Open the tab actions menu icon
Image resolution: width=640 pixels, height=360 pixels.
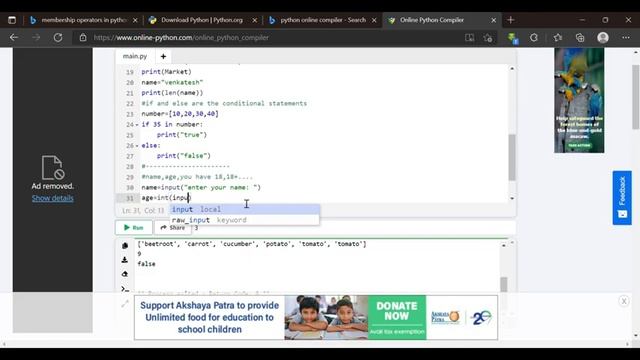pos(12,20)
